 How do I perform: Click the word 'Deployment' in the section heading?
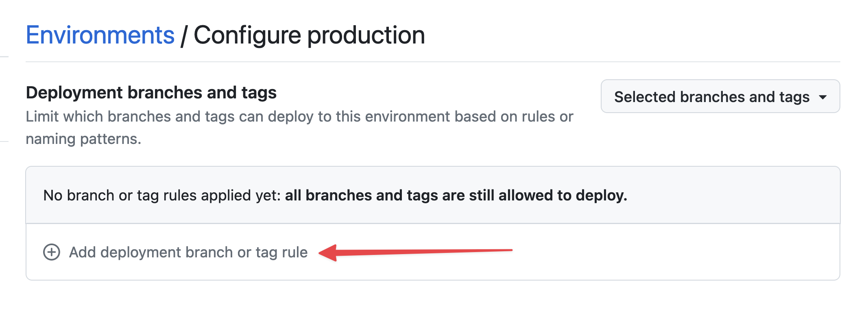pos(74,93)
